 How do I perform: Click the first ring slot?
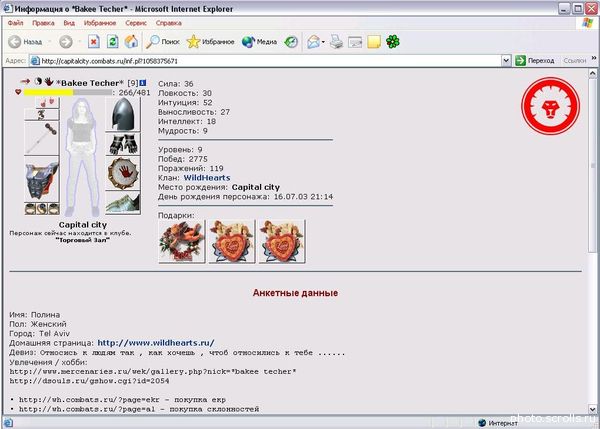click(30, 209)
